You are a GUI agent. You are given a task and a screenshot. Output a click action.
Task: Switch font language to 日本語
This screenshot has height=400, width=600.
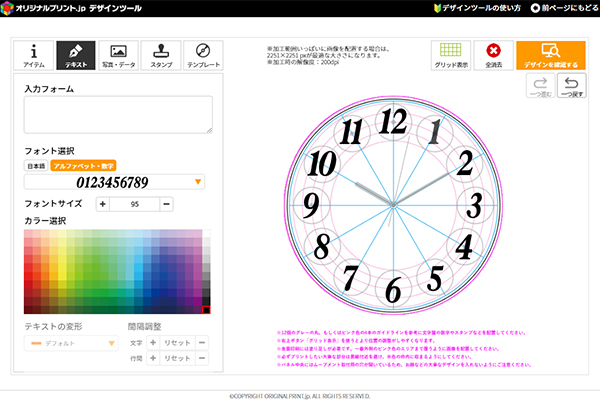pyautogui.click(x=36, y=164)
